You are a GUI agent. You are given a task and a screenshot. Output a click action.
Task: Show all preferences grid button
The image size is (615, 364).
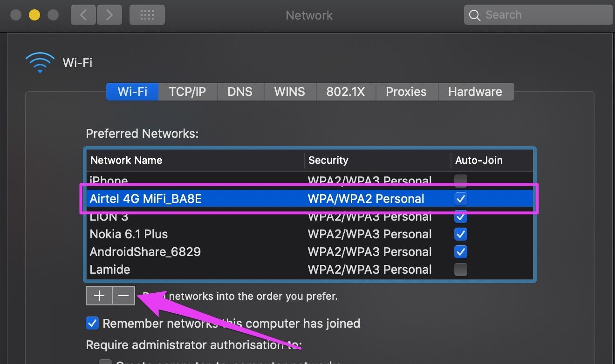click(147, 15)
